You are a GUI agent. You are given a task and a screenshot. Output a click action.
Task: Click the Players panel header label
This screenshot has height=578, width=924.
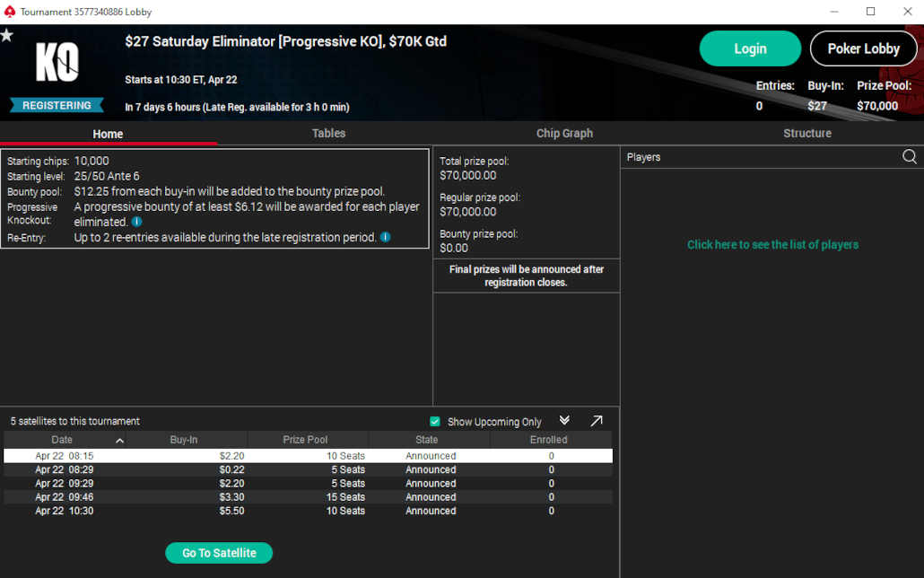[x=643, y=157]
